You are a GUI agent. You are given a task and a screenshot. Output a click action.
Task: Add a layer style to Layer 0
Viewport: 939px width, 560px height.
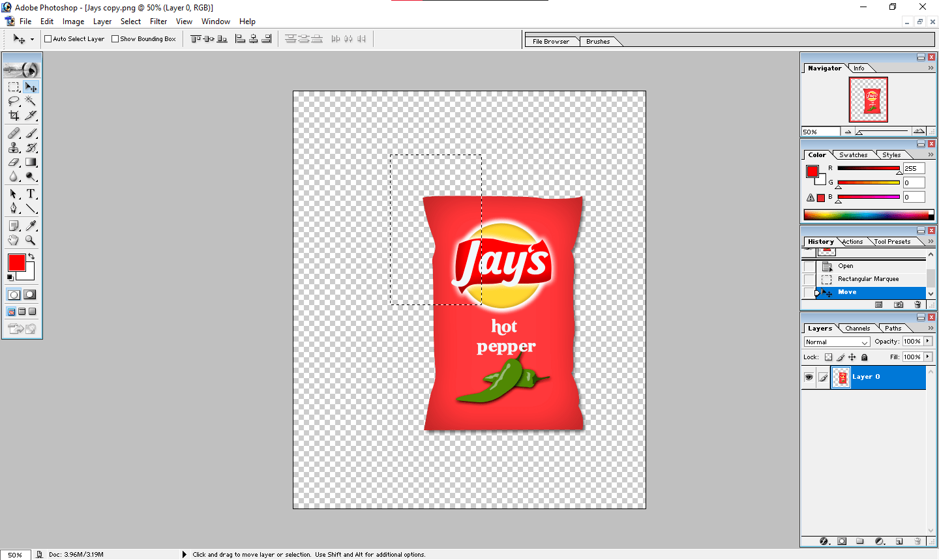[824, 541]
